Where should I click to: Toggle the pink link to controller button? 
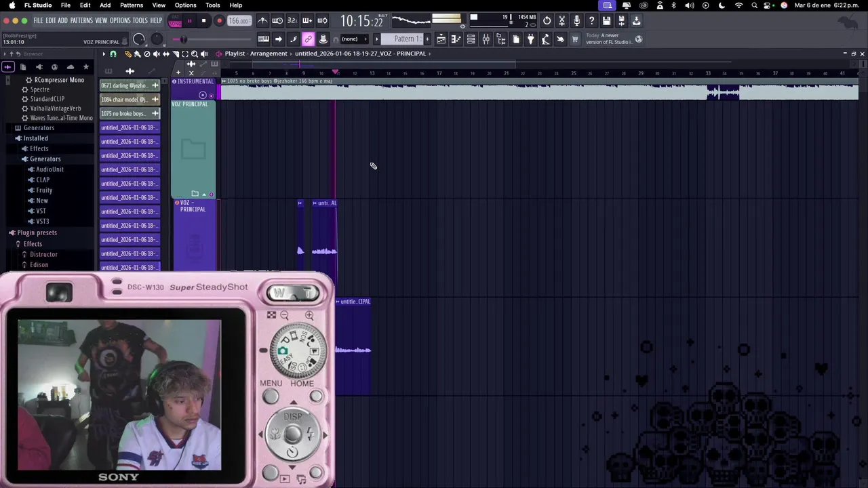(x=308, y=39)
